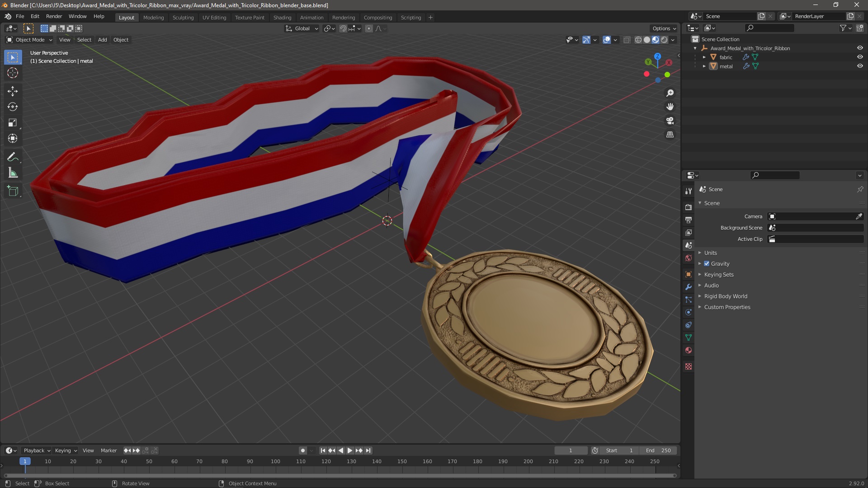Open the Playback dropdown in timeline

(37, 450)
